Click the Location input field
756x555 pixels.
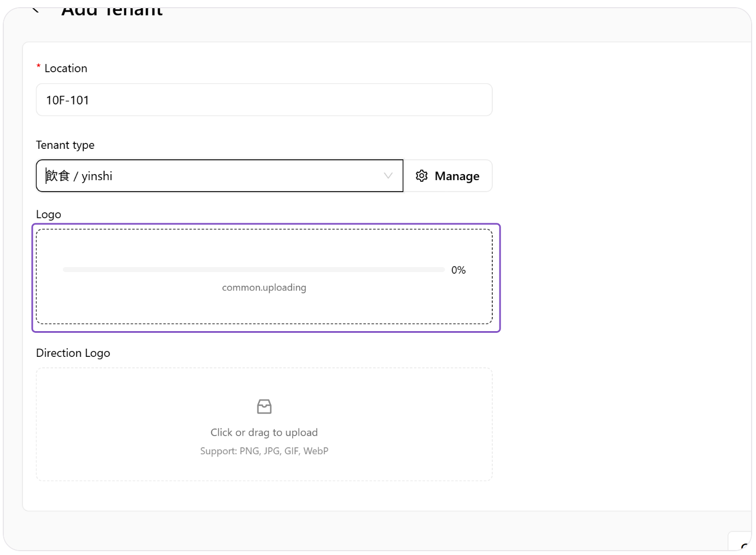[264, 100]
